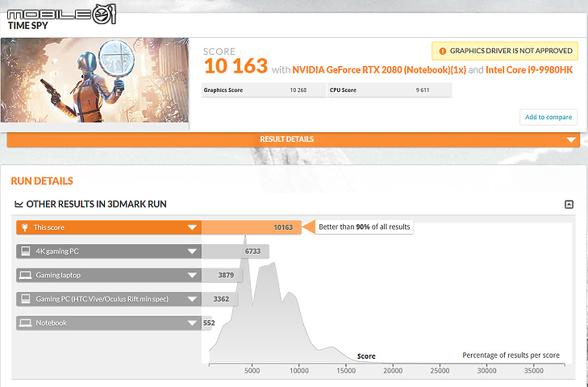Click the warning icon in driver notice

point(442,51)
